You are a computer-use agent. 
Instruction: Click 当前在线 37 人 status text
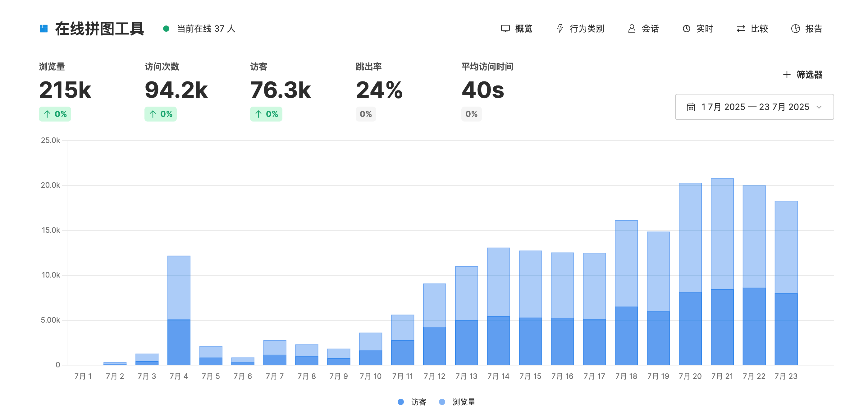point(206,29)
